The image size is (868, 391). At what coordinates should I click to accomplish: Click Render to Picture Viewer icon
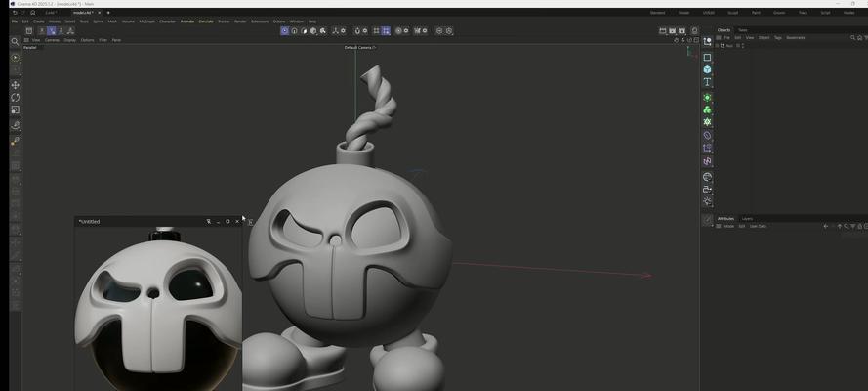coord(672,31)
